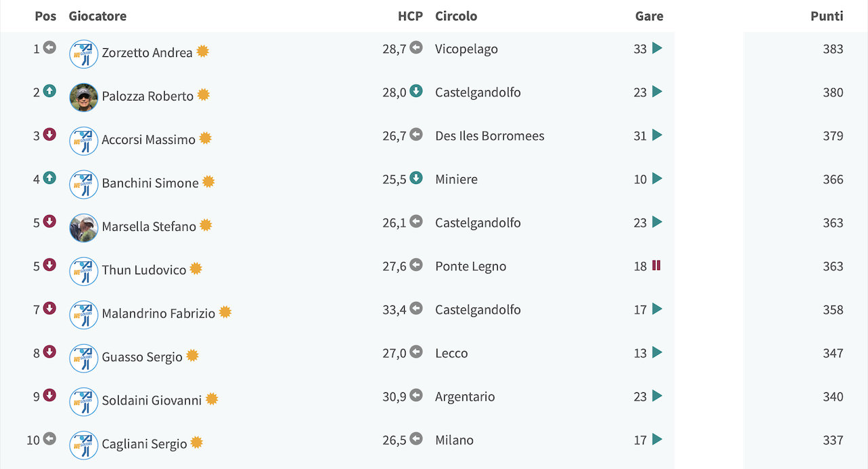Expand Banchini Simone's 10 races triangle
The image size is (868, 469).
click(x=657, y=179)
